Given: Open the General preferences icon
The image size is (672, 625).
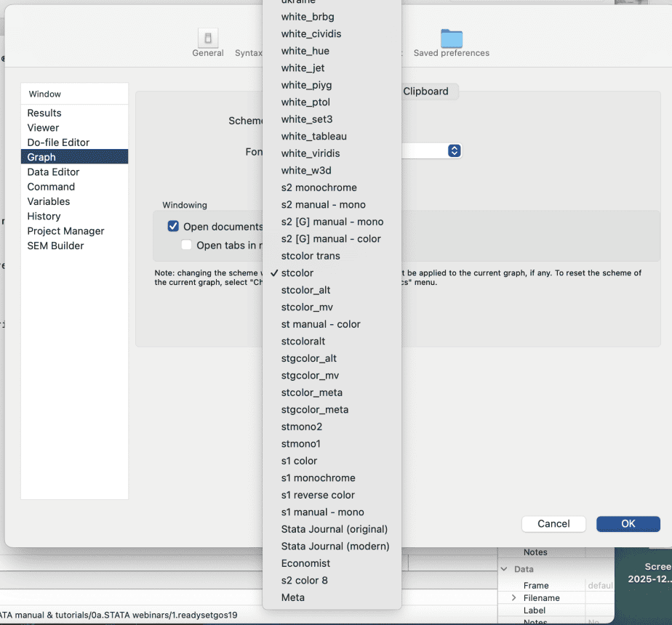Looking at the screenshot, I should 207,39.
